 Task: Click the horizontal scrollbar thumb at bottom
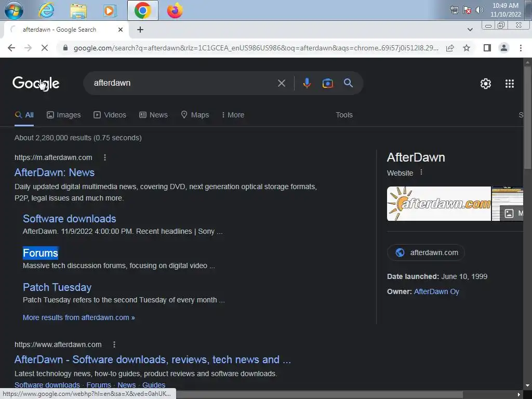[x=319, y=395]
